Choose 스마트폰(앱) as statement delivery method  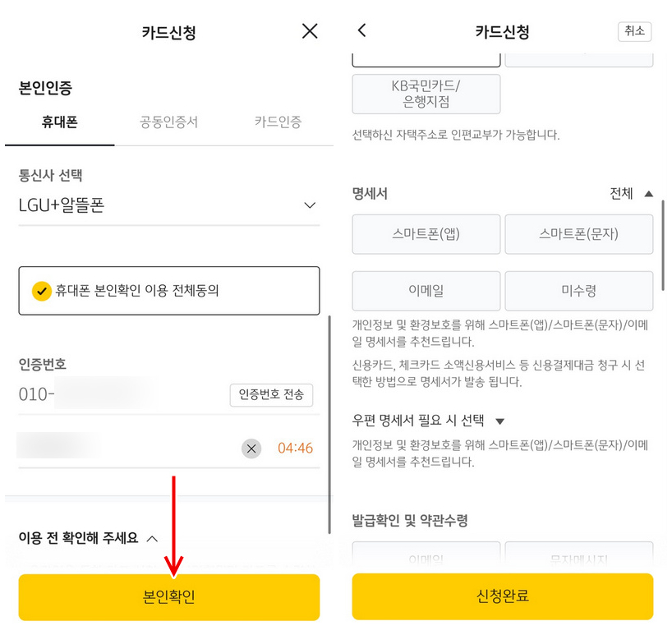pos(426,234)
